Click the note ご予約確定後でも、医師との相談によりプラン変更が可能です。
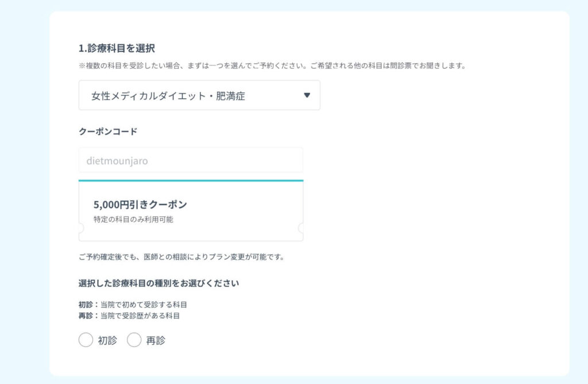 pos(181,257)
